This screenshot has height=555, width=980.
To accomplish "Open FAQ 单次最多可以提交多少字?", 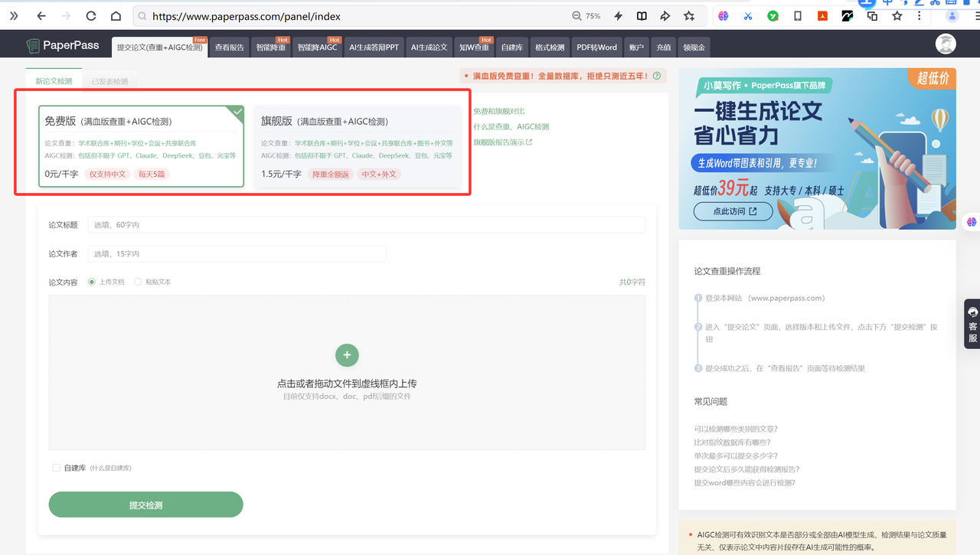I will (x=736, y=455).
